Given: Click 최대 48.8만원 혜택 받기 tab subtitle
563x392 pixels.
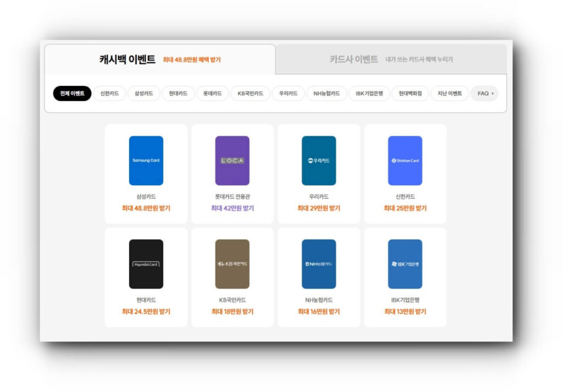Looking at the screenshot, I should (x=192, y=59).
